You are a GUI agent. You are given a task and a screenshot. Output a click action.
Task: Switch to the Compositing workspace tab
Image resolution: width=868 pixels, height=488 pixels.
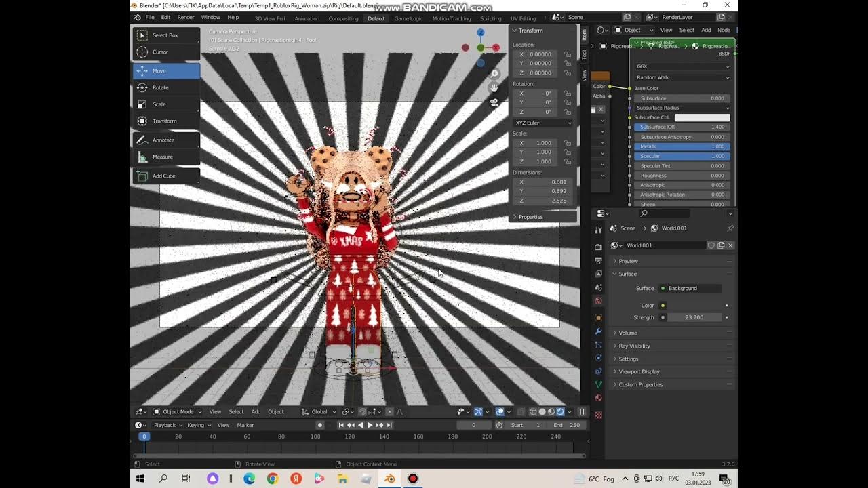pyautogui.click(x=343, y=18)
